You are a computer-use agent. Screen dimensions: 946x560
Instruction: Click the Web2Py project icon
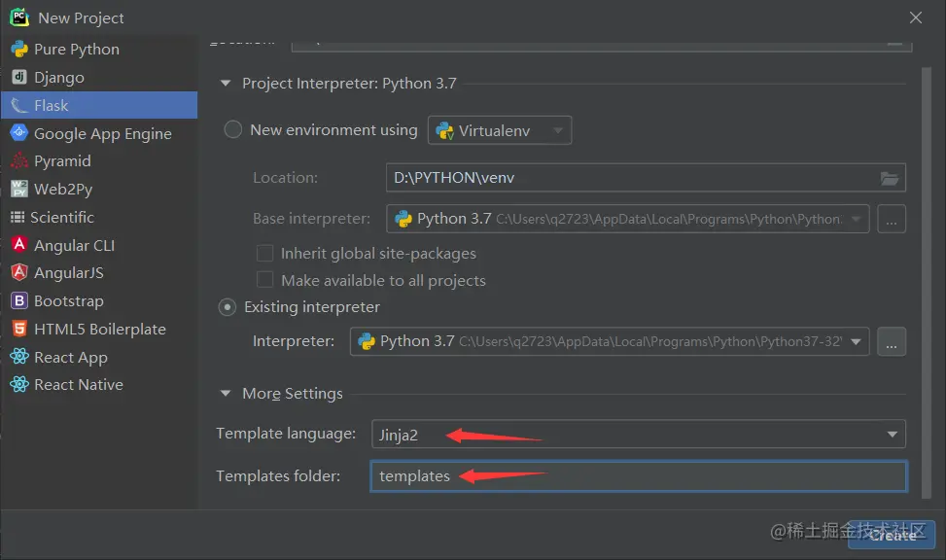point(19,189)
